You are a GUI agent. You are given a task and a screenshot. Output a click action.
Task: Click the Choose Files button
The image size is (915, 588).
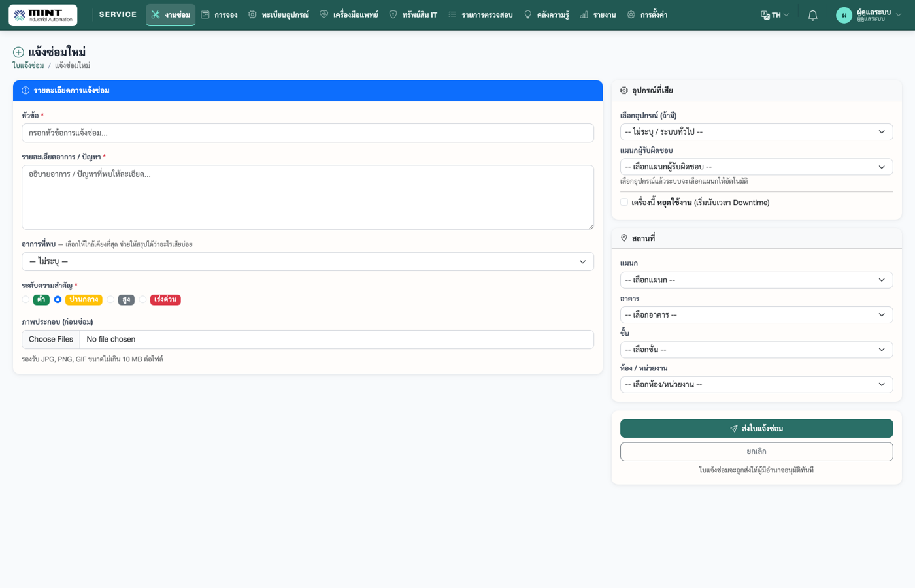click(x=51, y=340)
